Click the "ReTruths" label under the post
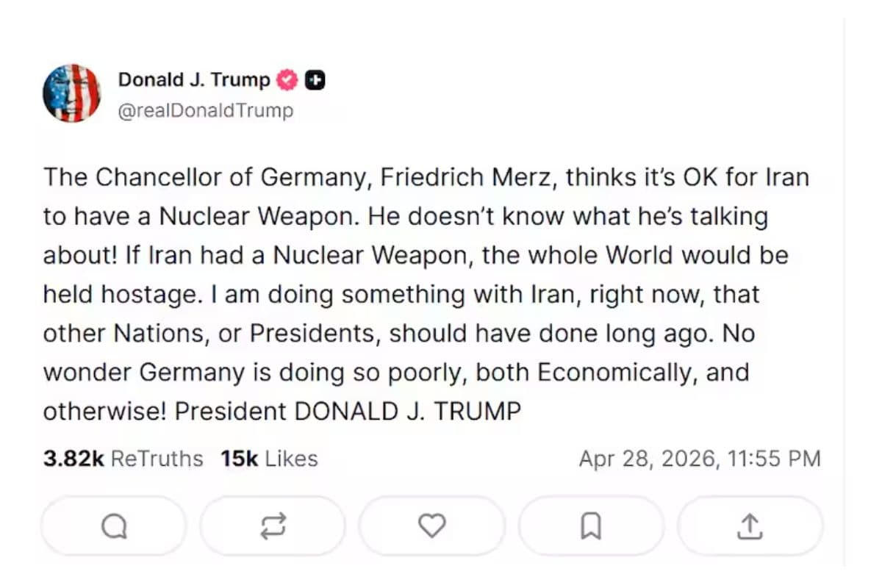Viewport: 882px width, 588px height. [x=157, y=459]
